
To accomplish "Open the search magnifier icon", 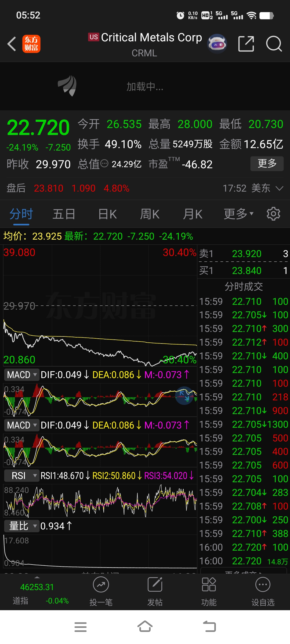I will click(x=274, y=44).
